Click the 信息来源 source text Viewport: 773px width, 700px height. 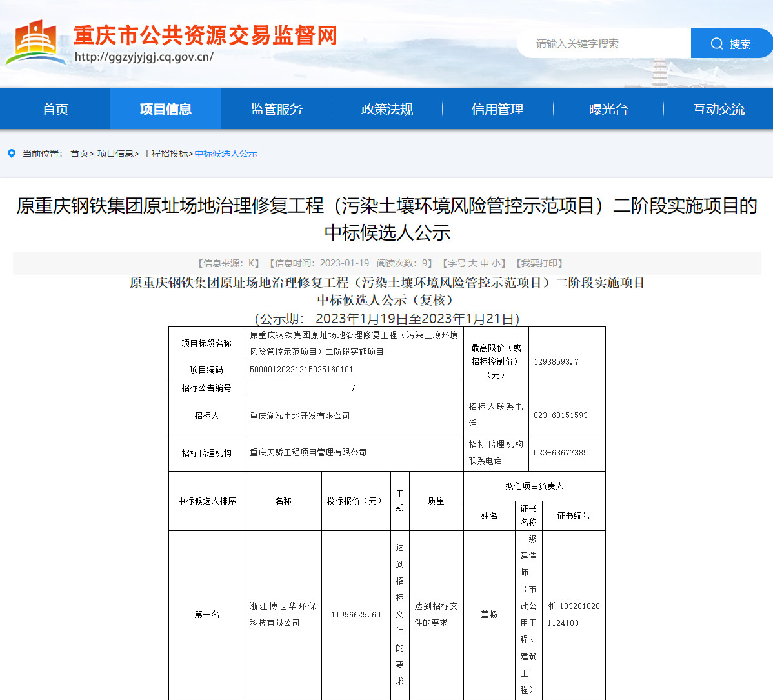coord(228,264)
